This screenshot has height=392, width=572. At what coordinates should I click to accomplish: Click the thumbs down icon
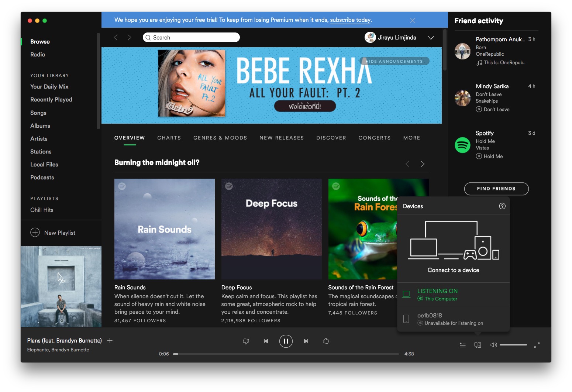click(246, 341)
